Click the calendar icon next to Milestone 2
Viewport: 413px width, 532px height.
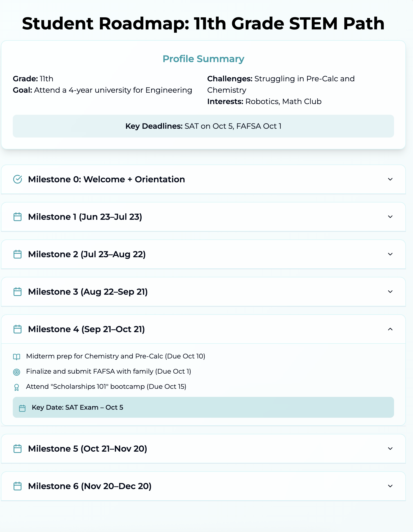pos(18,254)
